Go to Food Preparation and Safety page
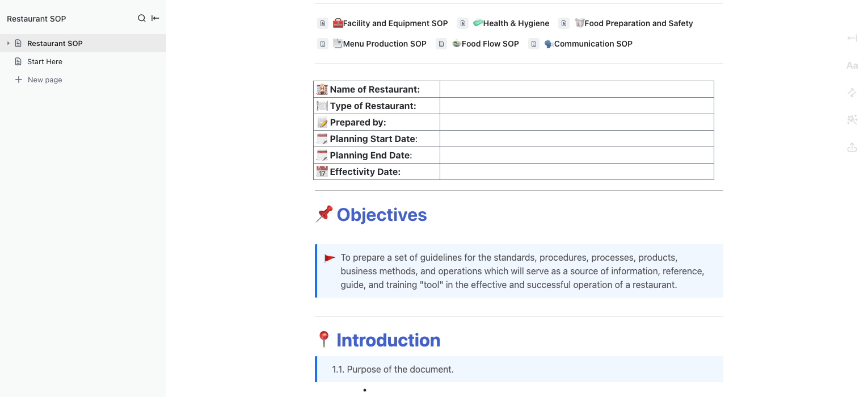This screenshot has height=397, width=868. (x=638, y=23)
